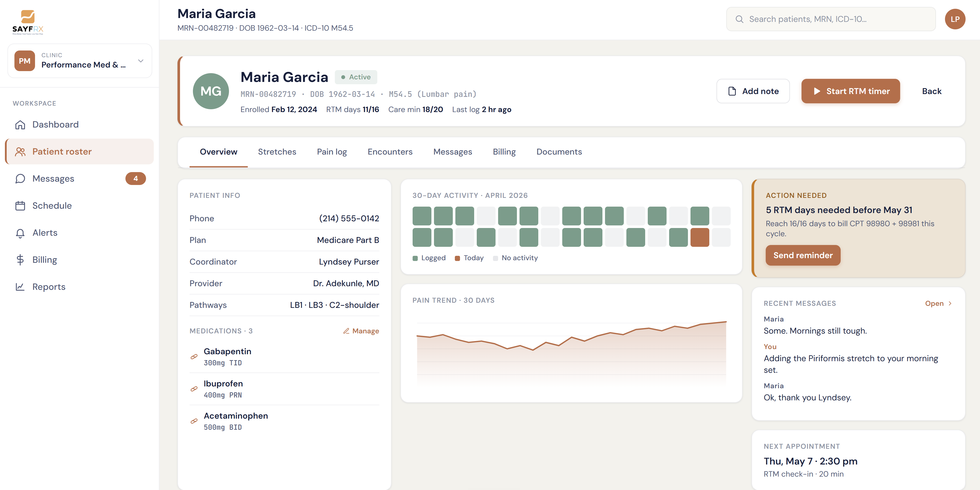Click the Reports chart icon
980x490 pixels.
pos(20,287)
